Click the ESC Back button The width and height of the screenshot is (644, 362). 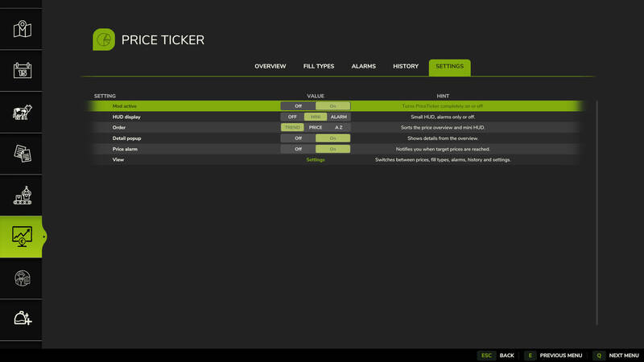[x=496, y=356]
